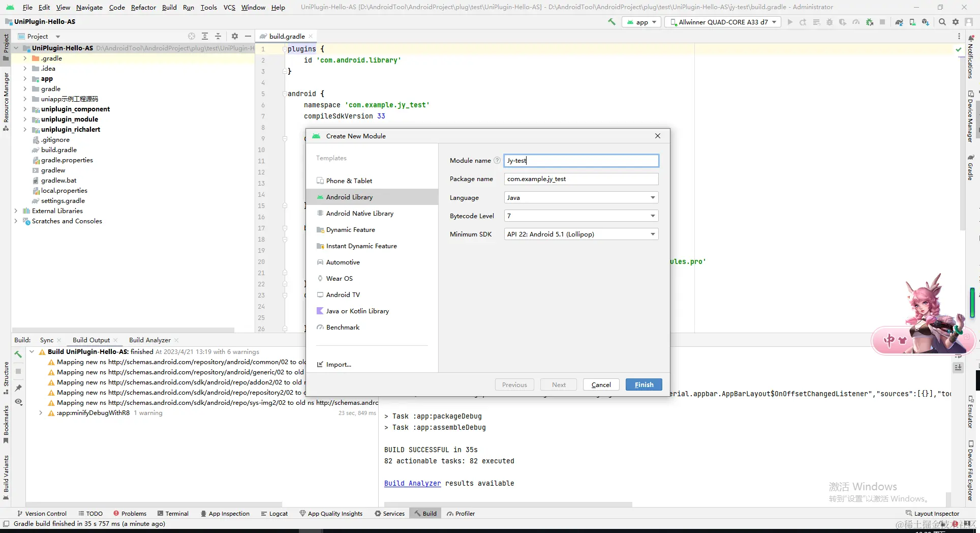Open the Minimum SDK dropdown
Viewport: 980px width, 533px height.
(581, 234)
